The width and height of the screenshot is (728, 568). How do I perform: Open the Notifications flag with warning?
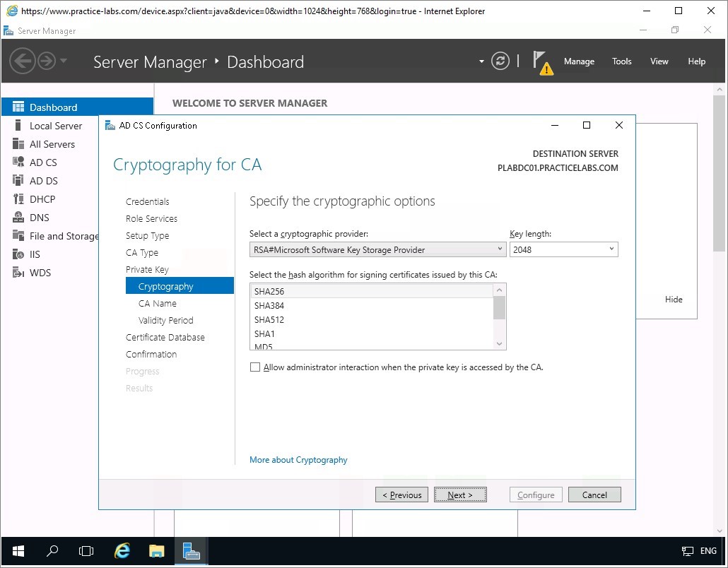pos(542,63)
